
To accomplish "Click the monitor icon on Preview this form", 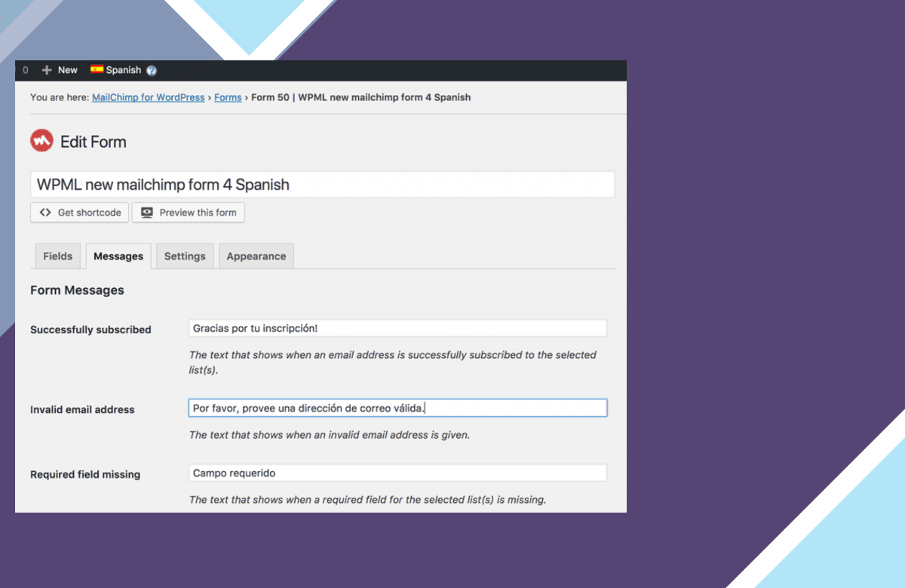I will click(147, 213).
